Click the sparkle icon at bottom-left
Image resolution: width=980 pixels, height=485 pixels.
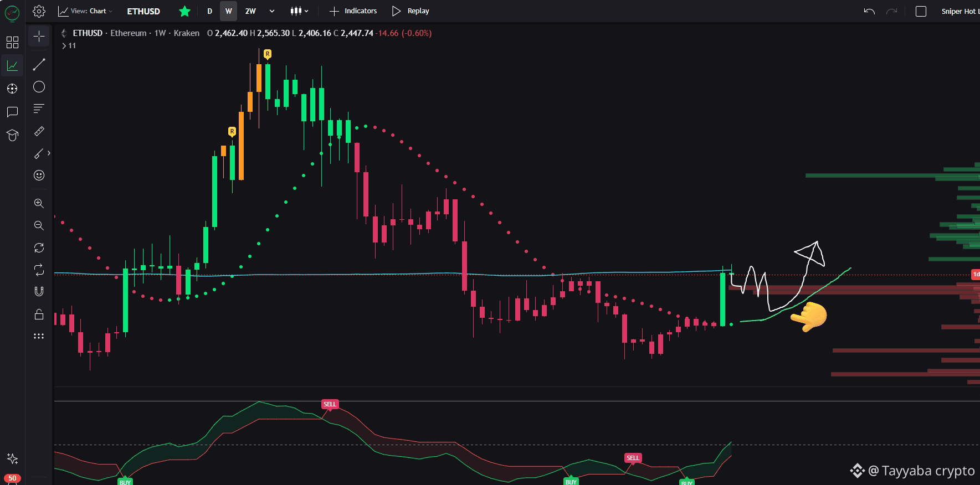click(x=12, y=458)
